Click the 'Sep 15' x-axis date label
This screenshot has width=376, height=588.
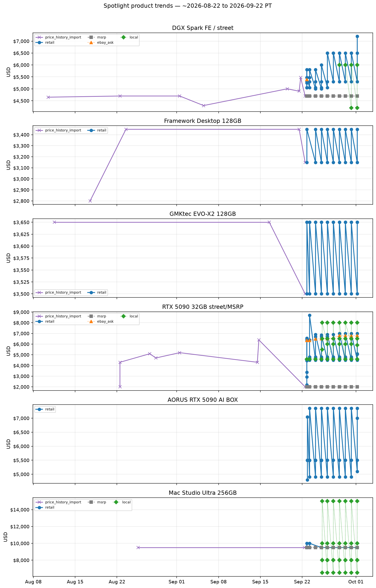click(260, 582)
